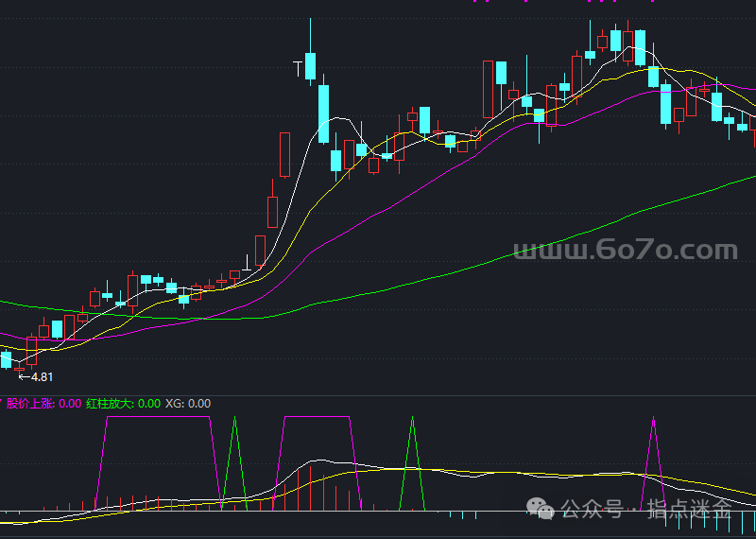
Task: Click the inverted T marker before the rally
Action: tap(248, 263)
